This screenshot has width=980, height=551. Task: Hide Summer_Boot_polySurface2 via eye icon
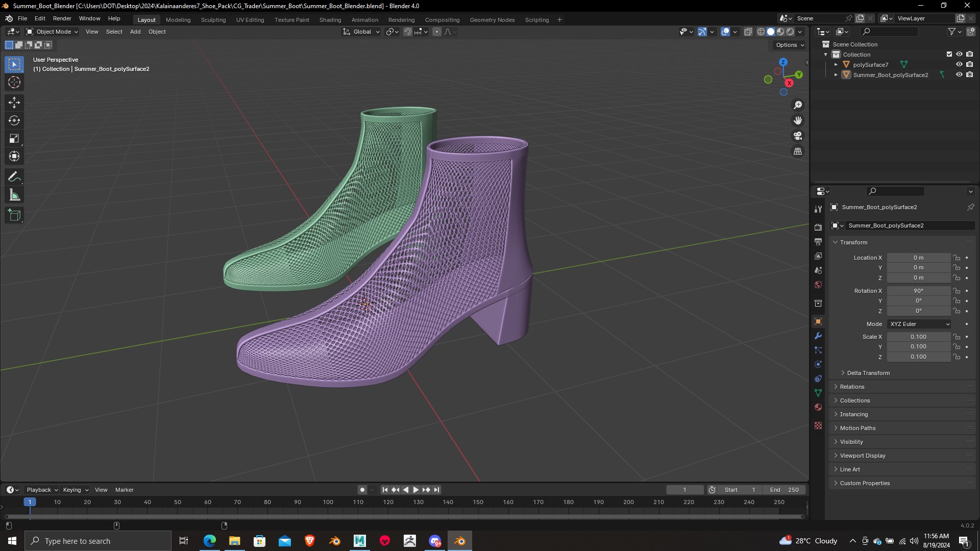click(x=959, y=74)
